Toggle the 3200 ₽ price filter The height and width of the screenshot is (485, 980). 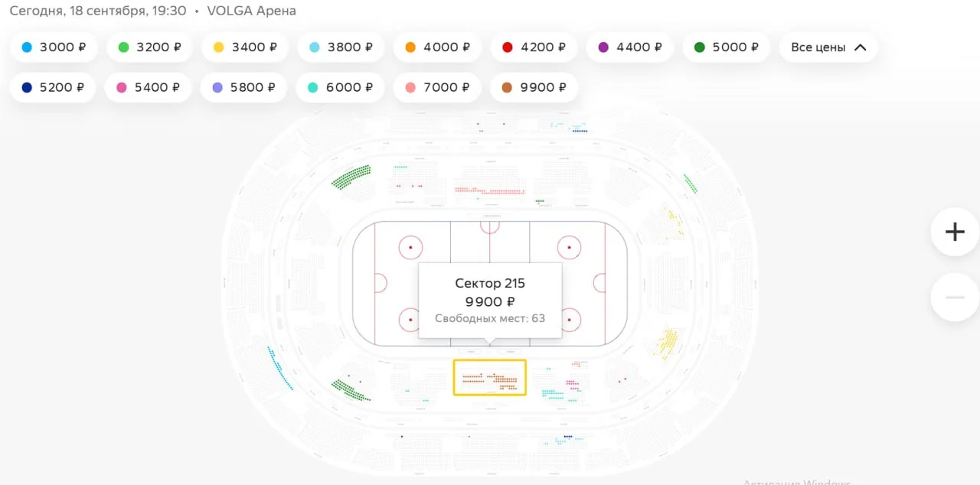149,47
